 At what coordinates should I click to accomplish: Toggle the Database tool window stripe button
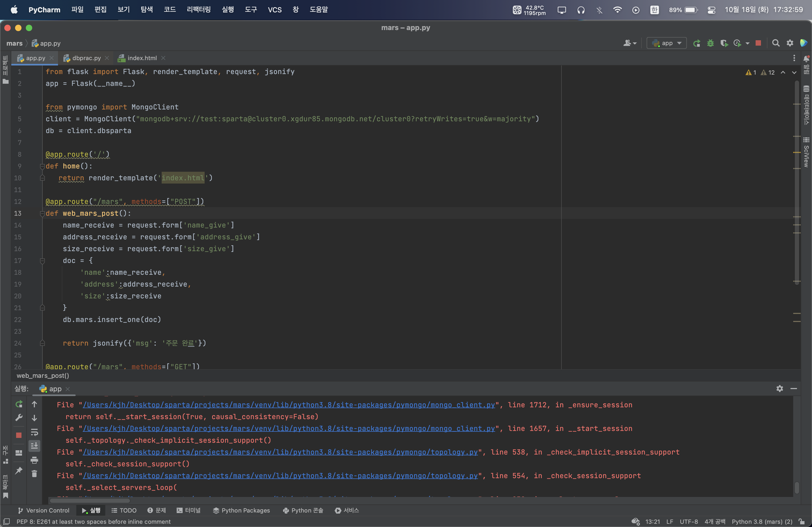[806, 105]
